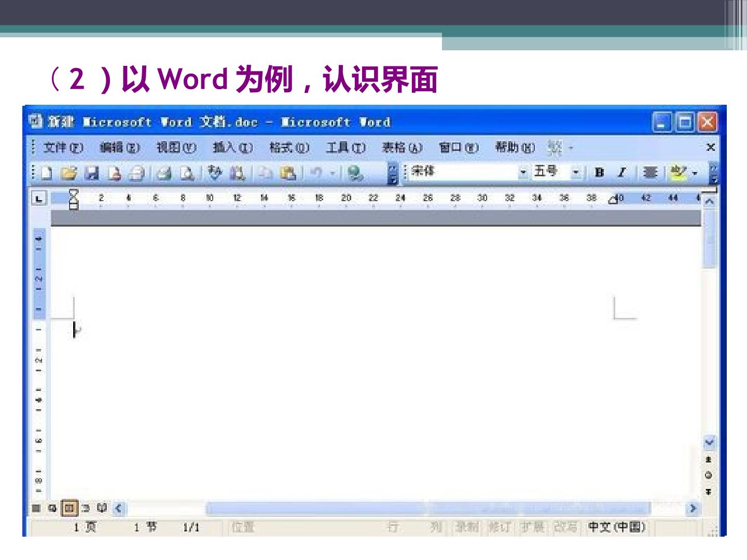Expand the undo history dropdown arrow
This screenshot has height=560, width=747.
[x=333, y=173]
